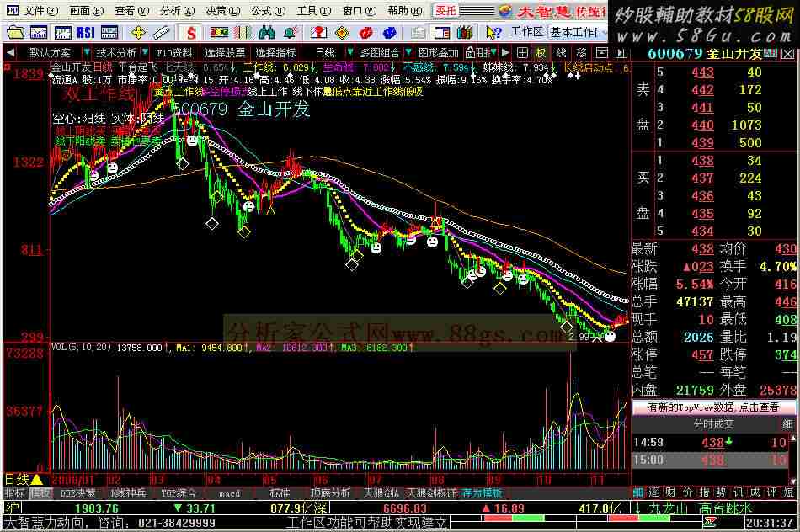The height and width of the screenshot is (532, 800).
Task: Switch to the macd tab
Action: pos(230,493)
